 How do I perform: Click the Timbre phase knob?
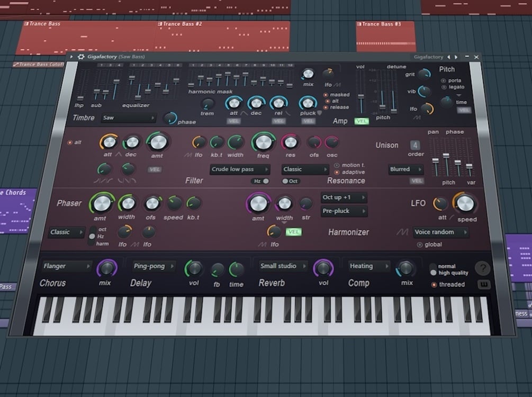(x=169, y=119)
